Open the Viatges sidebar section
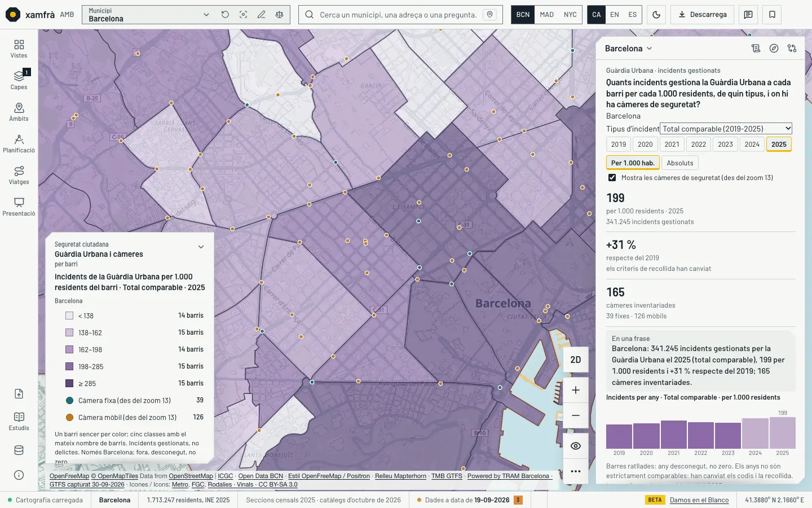812x508 pixels. click(19, 175)
